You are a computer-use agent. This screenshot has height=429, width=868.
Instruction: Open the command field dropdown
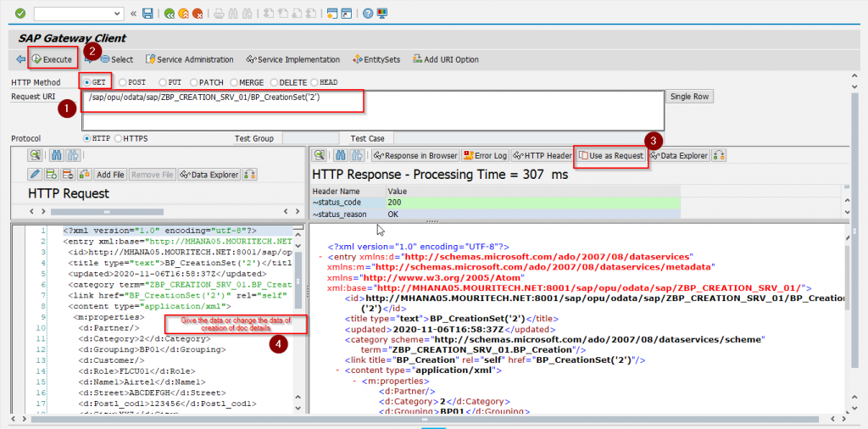(119, 14)
